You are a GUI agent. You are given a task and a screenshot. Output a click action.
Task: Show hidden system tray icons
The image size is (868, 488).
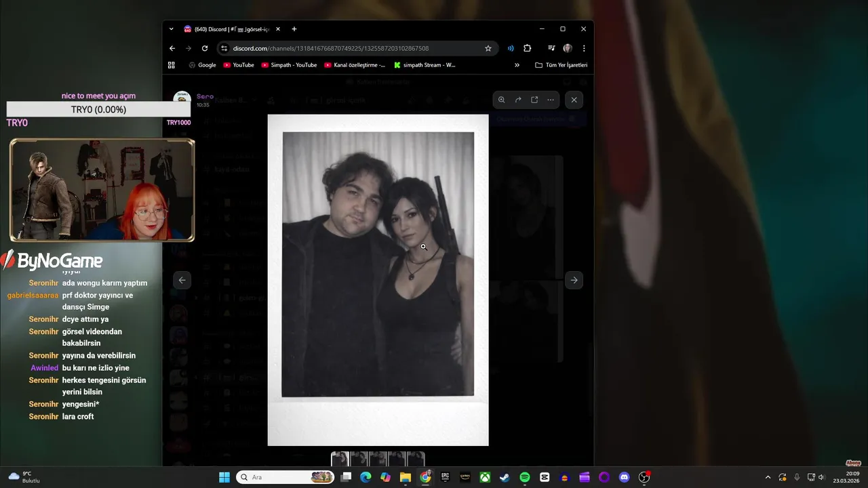[768, 477]
